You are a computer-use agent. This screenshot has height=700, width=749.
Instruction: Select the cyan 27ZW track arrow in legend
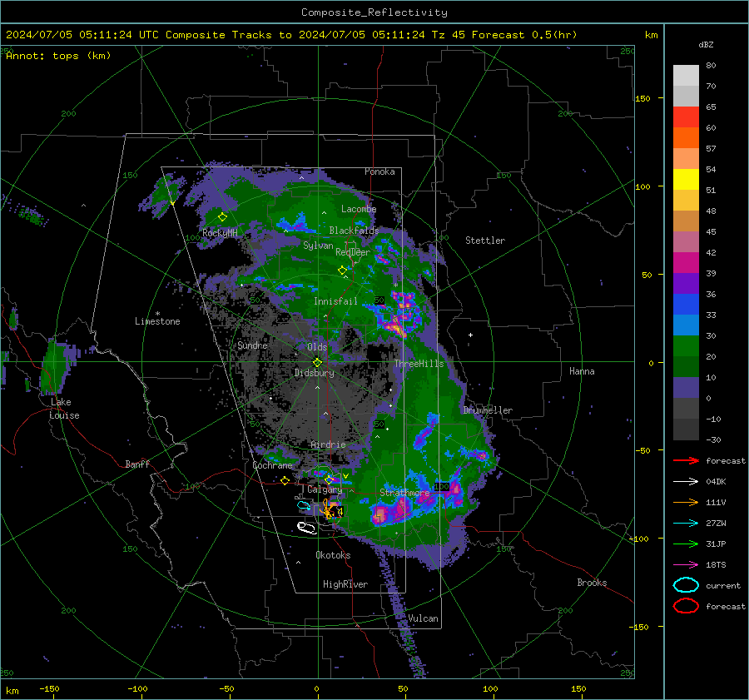tap(686, 524)
